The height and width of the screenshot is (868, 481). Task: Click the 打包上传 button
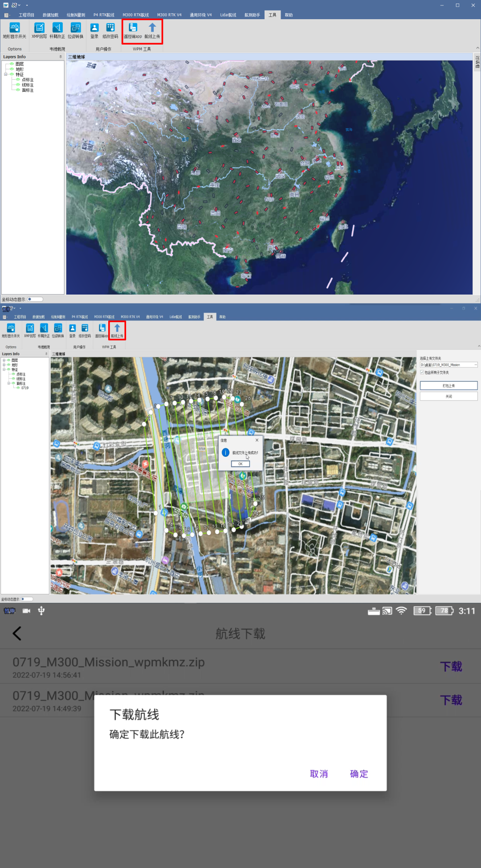coord(448,386)
